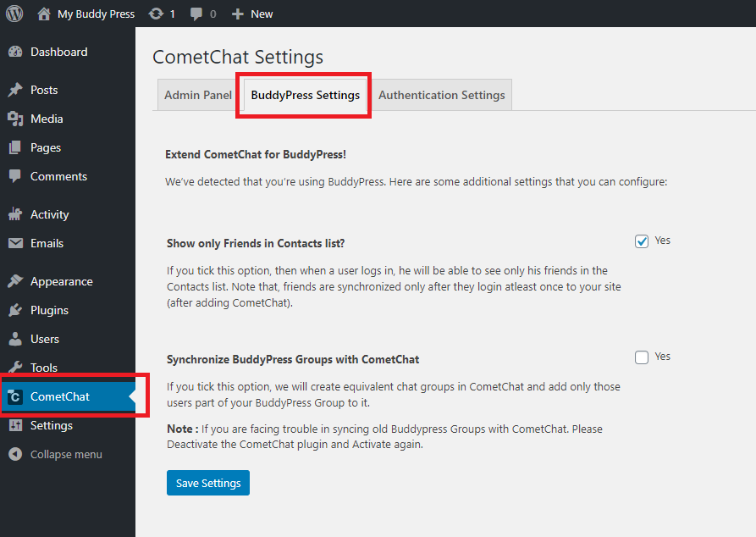Click the comments bubble icon in admin bar
This screenshot has height=537, width=756.
tap(196, 14)
